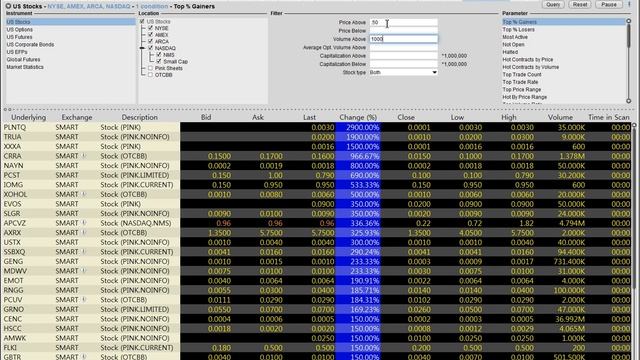640x360 pixels.
Task: Select Market Statistics instrument
Action: [25, 67]
